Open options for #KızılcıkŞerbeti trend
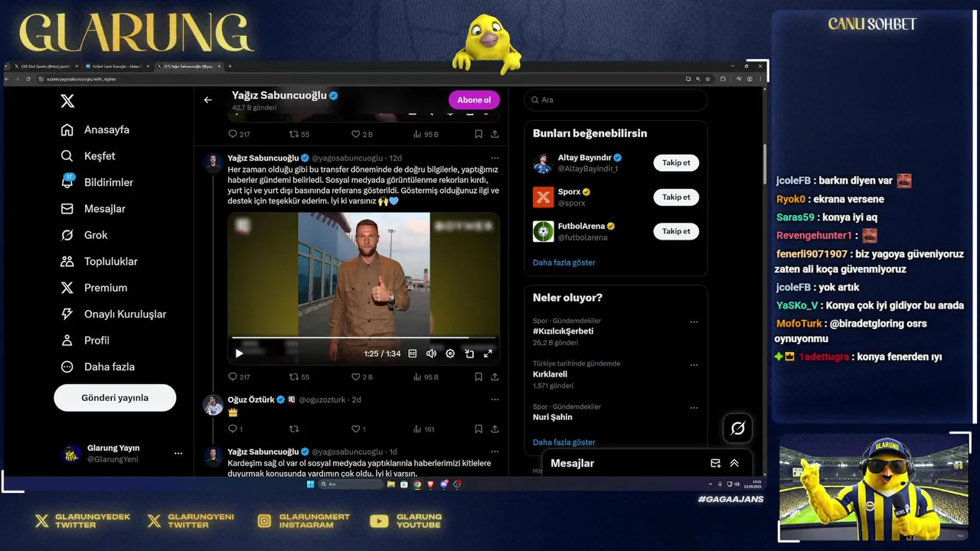This screenshot has width=980, height=551. pos(694,322)
